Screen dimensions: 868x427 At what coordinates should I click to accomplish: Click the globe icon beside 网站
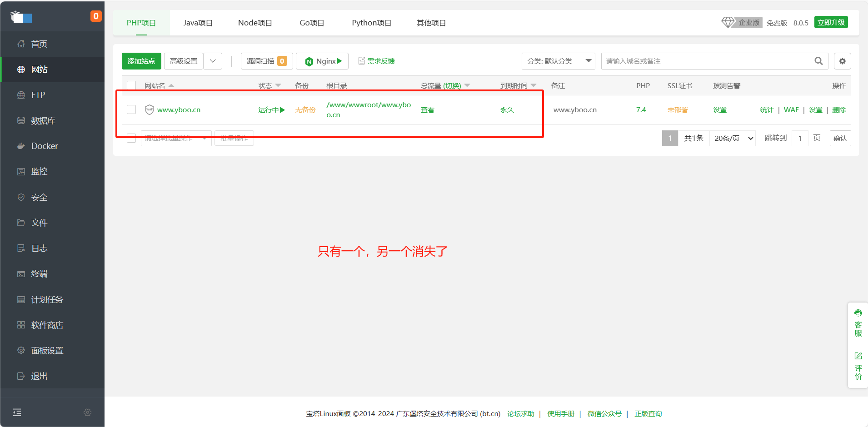point(21,70)
